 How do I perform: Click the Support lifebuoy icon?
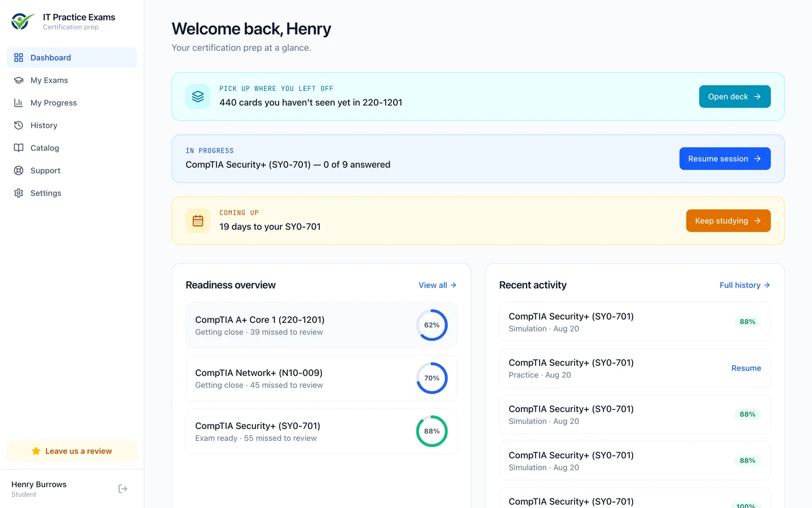click(x=19, y=170)
